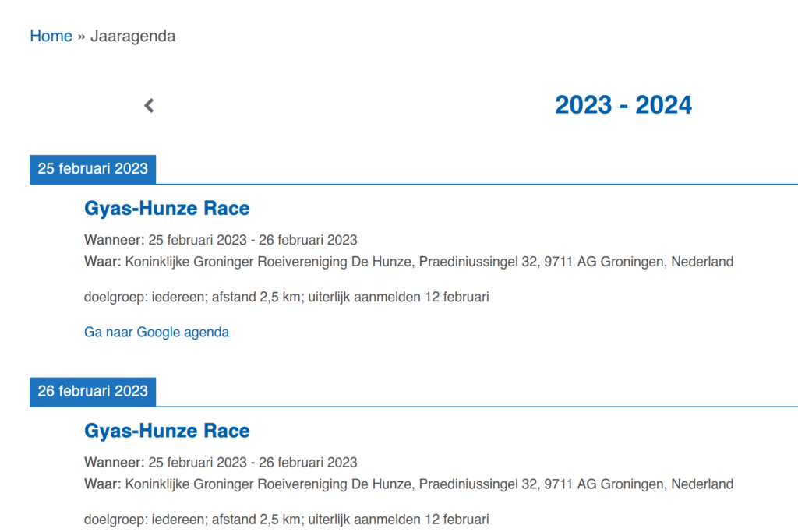The height and width of the screenshot is (532, 798).
Task: Click the doelgroep description under 26 februari event
Action: [x=287, y=520]
